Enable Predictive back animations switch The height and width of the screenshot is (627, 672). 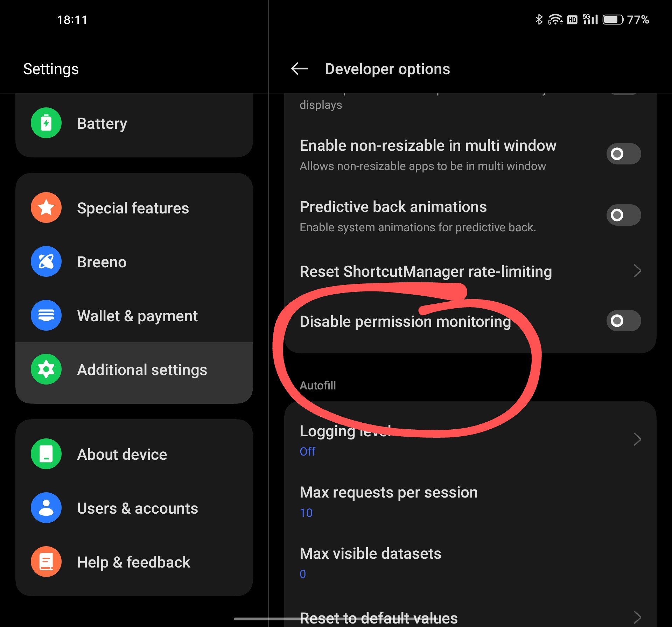pos(624,215)
